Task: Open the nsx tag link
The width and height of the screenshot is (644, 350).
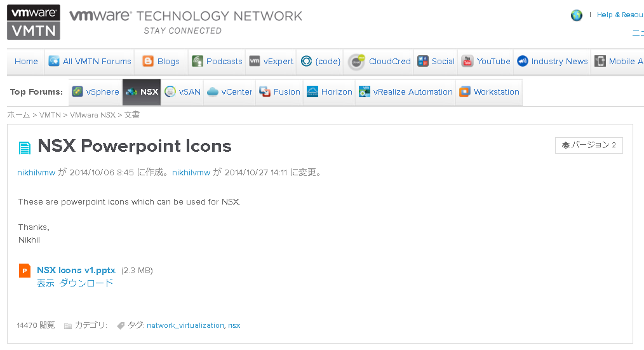Action: pyautogui.click(x=234, y=325)
